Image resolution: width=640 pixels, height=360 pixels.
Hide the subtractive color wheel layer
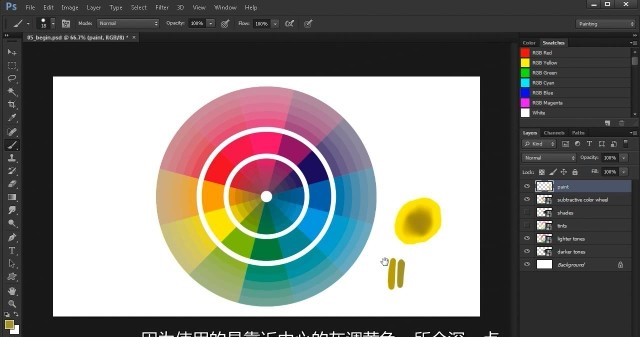pos(527,199)
